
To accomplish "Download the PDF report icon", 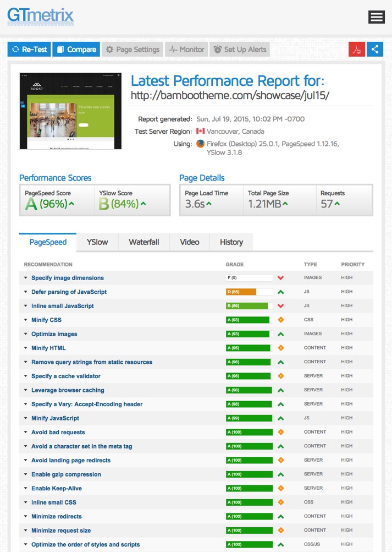I will (x=357, y=50).
